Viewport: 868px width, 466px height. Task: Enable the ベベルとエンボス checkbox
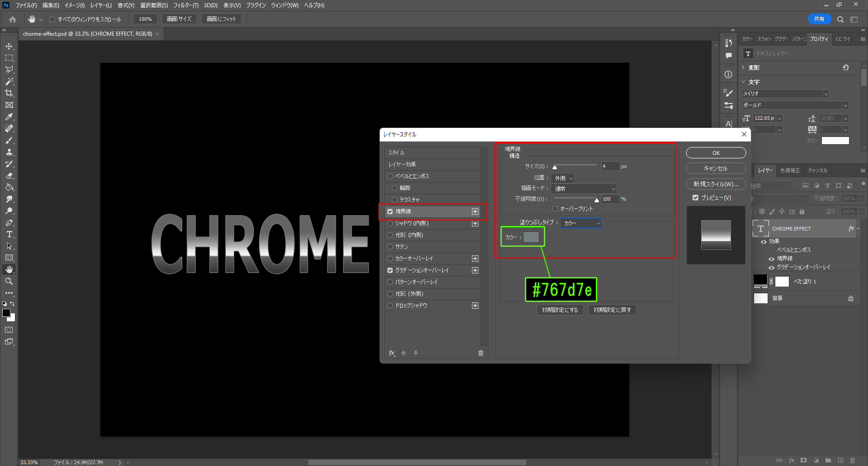pyautogui.click(x=390, y=176)
